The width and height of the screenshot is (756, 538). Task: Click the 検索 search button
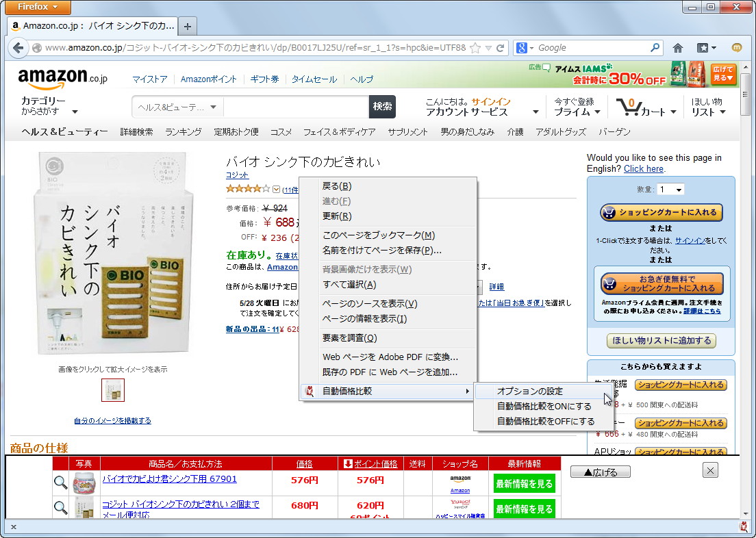382,107
